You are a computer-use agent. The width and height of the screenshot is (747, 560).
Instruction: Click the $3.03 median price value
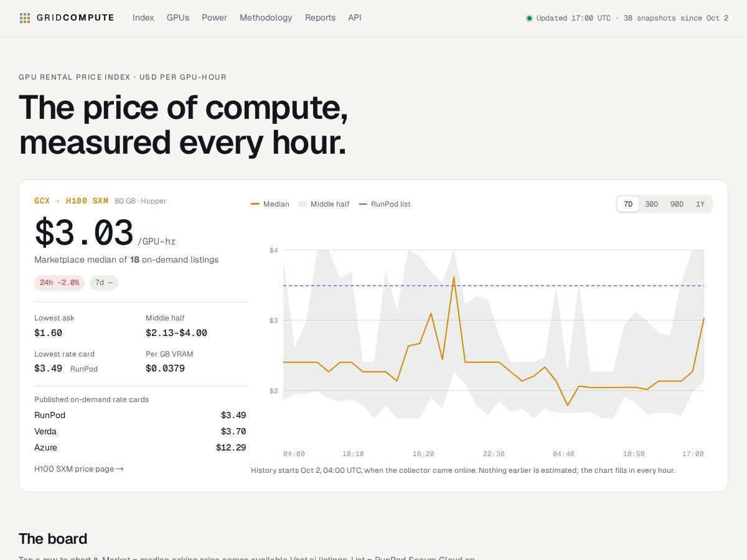coord(84,233)
